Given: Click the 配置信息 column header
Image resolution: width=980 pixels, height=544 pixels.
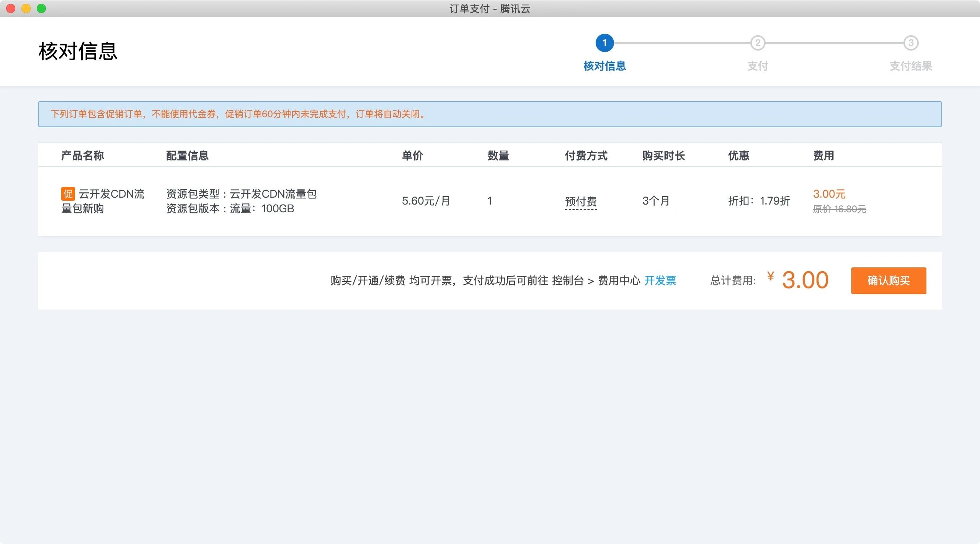Looking at the screenshot, I should pos(187,156).
